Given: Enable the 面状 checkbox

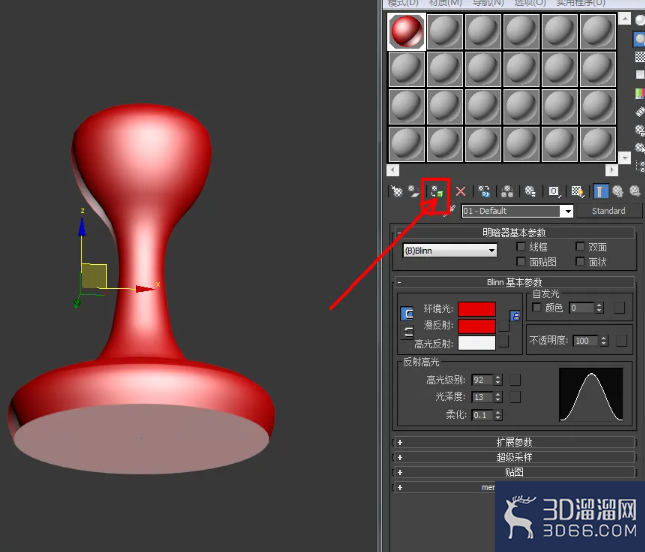Looking at the screenshot, I should pyautogui.click(x=580, y=261).
